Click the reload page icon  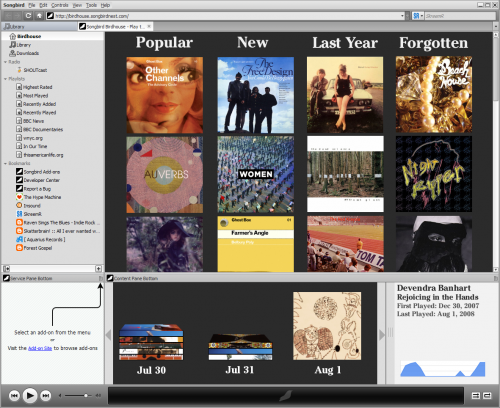coord(29,16)
